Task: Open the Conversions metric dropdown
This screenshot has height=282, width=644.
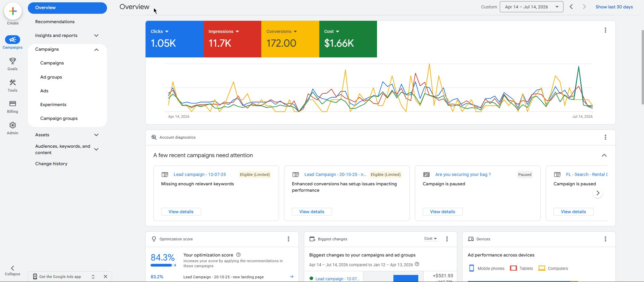Action: tap(282, 31)
